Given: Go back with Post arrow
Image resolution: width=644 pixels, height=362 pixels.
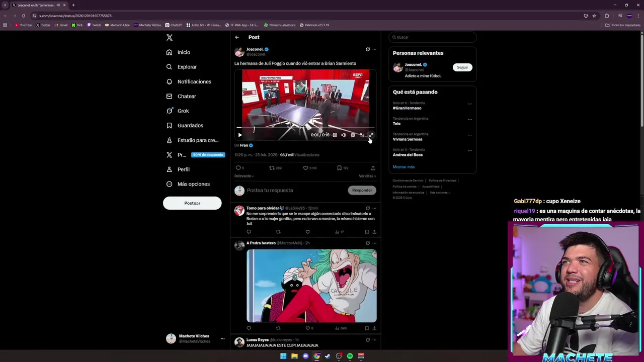Looking at the screenshot, I should 237,37.
